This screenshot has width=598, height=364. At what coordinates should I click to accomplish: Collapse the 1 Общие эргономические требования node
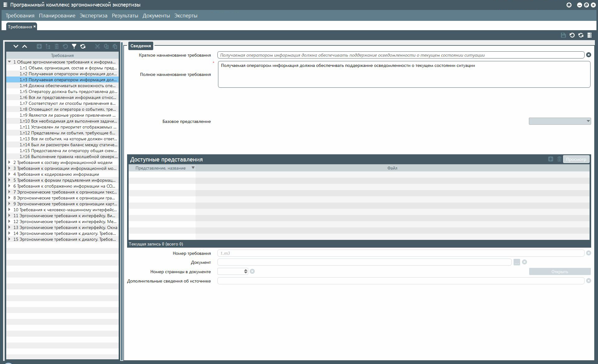[9, 62]
